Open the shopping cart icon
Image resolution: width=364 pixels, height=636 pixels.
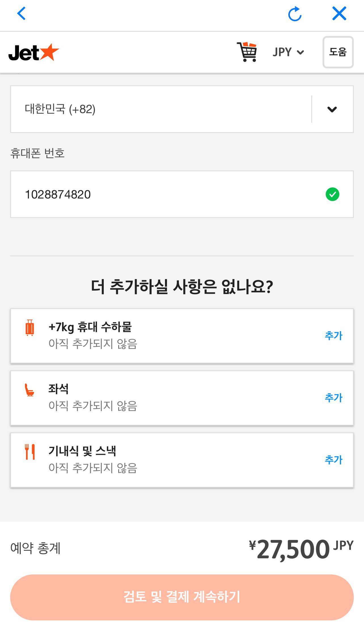[247, 52]
